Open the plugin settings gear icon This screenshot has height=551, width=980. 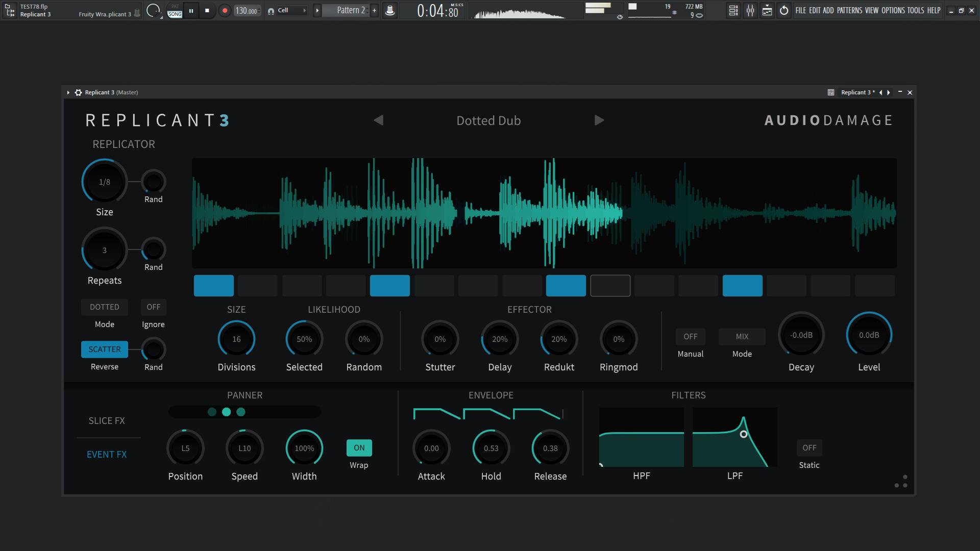[x=78, y=92]
